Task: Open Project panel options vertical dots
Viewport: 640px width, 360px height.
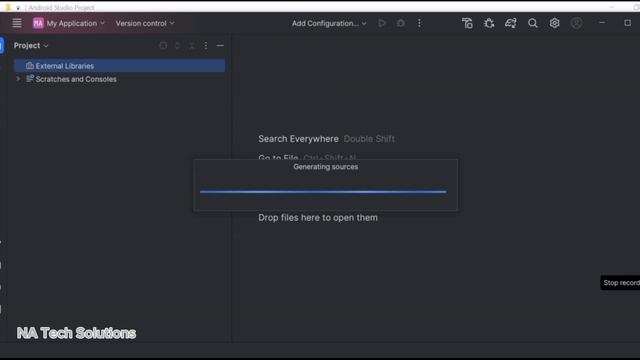Action: click(206, 45)
